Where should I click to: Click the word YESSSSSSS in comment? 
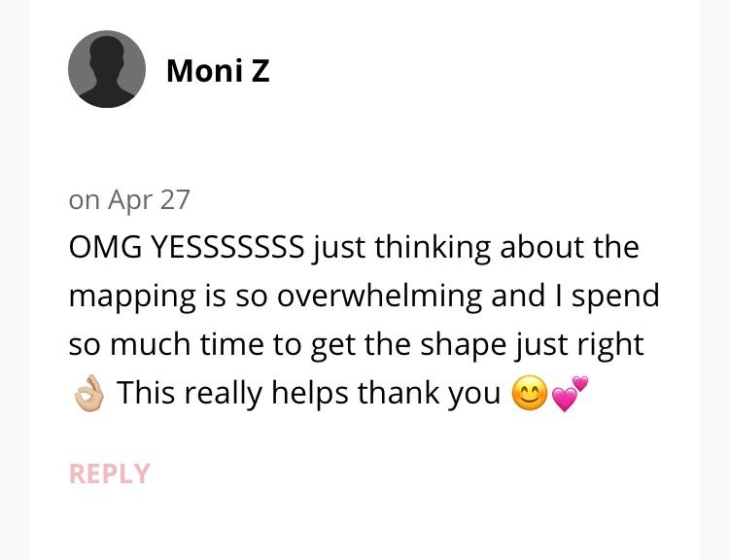(x=227, y=247)
